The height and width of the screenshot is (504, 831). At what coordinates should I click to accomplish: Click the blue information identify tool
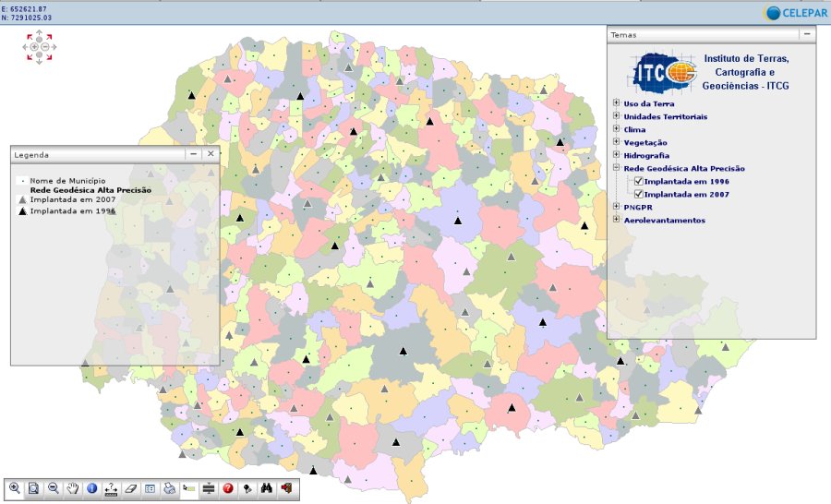(91, 488)
